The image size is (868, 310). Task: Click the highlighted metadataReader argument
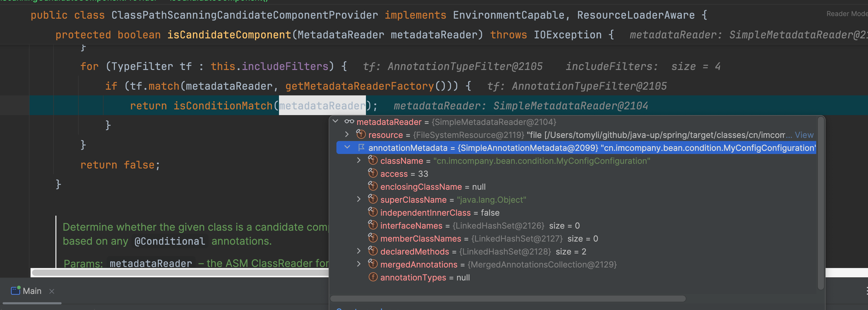point(322,105)
